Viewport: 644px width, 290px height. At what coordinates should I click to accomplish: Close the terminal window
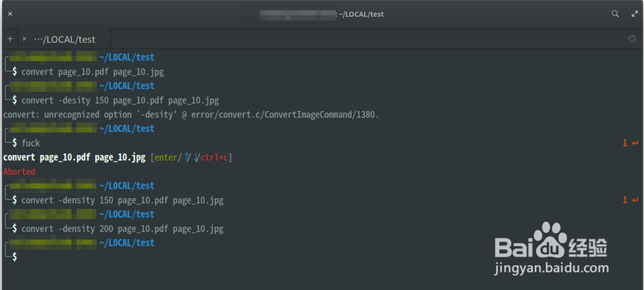[10, 14]
